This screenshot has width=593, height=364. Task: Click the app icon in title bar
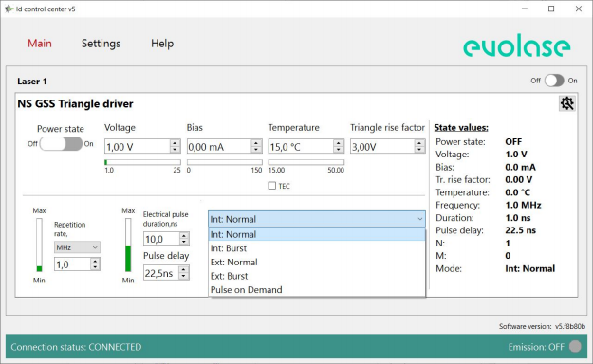coord(9,9)
